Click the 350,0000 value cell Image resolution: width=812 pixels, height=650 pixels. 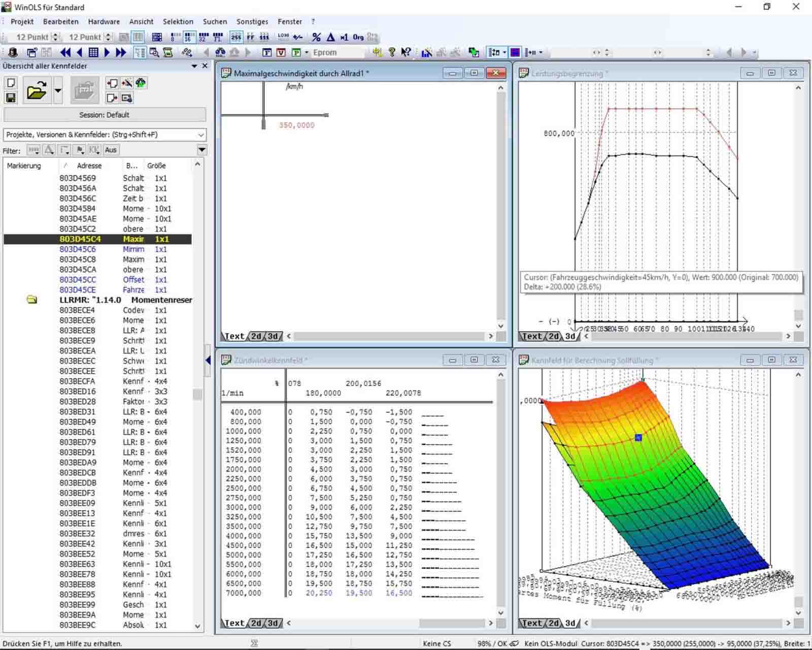[x=296, y=125]
